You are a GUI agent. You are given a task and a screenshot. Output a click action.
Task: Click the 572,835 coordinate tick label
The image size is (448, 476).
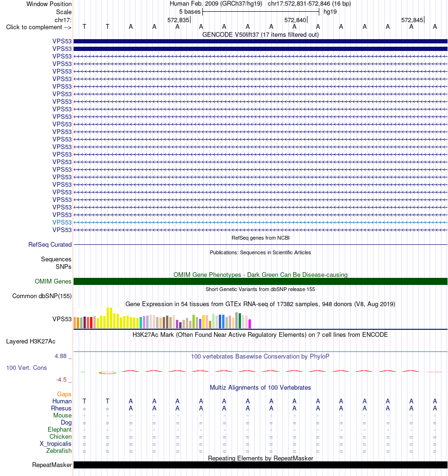(x=178, y=20)
